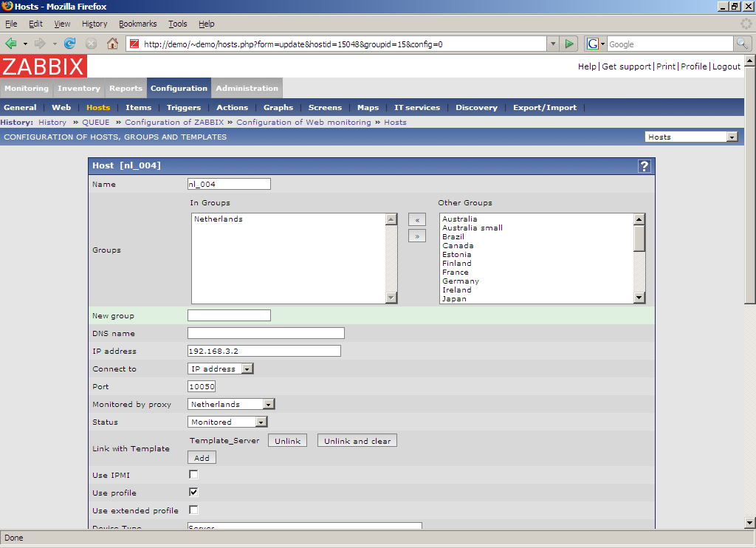Screen dimensions: 756x548
Task: Open the Configuration tab
Action: (179, 89)
